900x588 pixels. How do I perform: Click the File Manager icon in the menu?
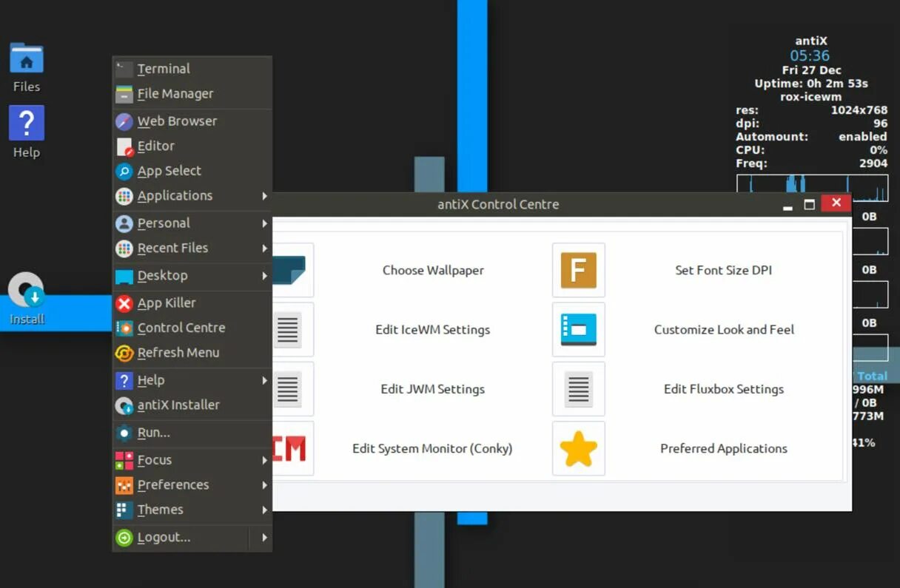(124, 94)
